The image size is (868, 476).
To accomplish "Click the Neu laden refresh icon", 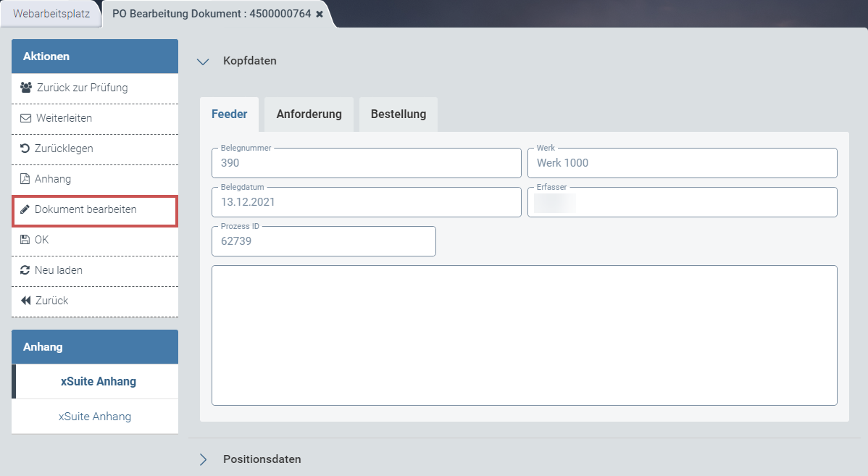I will pyautogui.click(x=24, y=270).
